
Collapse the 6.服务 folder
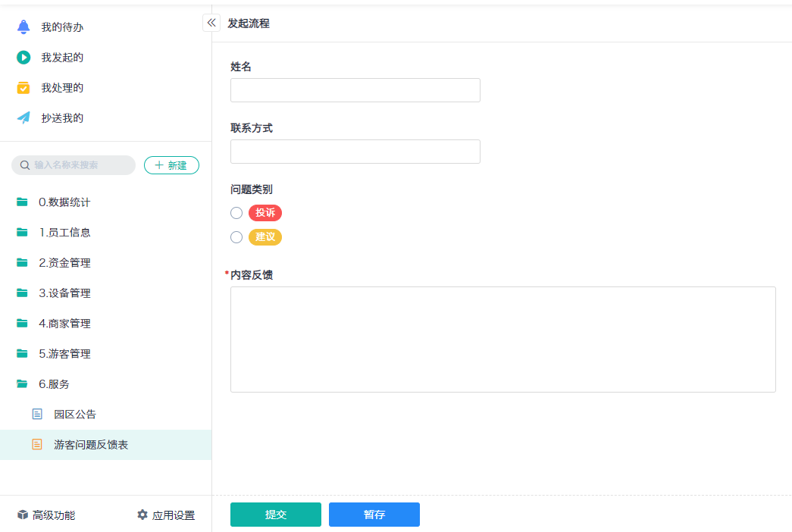pyautogui.click(x=54, y=384)
